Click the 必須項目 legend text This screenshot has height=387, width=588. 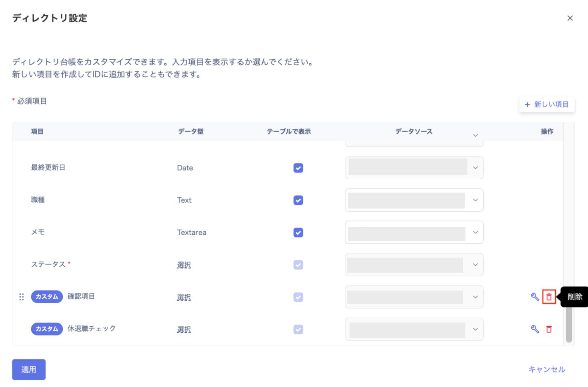(x=32, y=101)
